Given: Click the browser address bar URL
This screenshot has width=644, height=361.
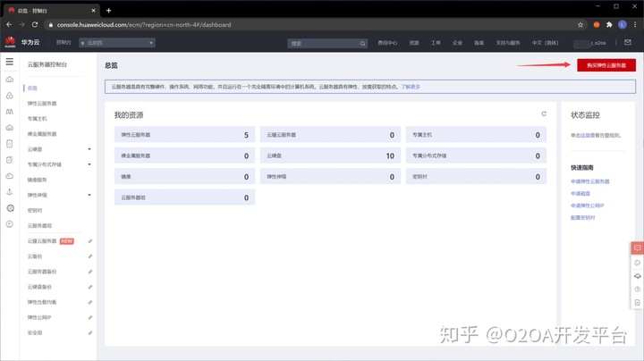Looking at the screenshot, I should (x=144, y=25).
